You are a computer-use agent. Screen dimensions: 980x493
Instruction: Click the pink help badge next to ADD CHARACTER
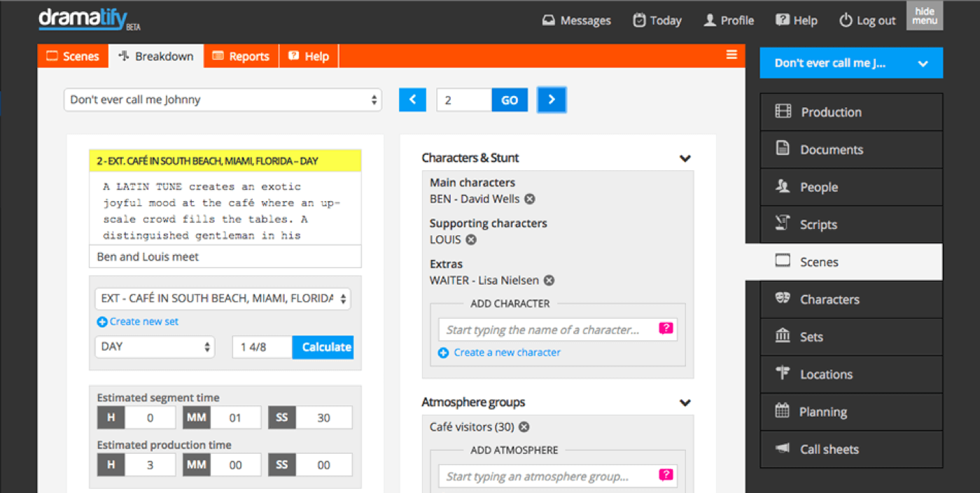665,328
